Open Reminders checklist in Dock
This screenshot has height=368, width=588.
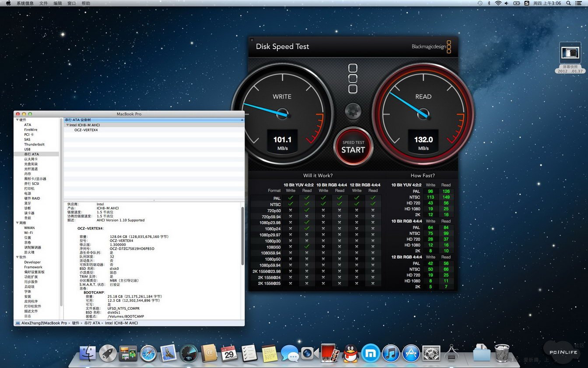(249, 353)
